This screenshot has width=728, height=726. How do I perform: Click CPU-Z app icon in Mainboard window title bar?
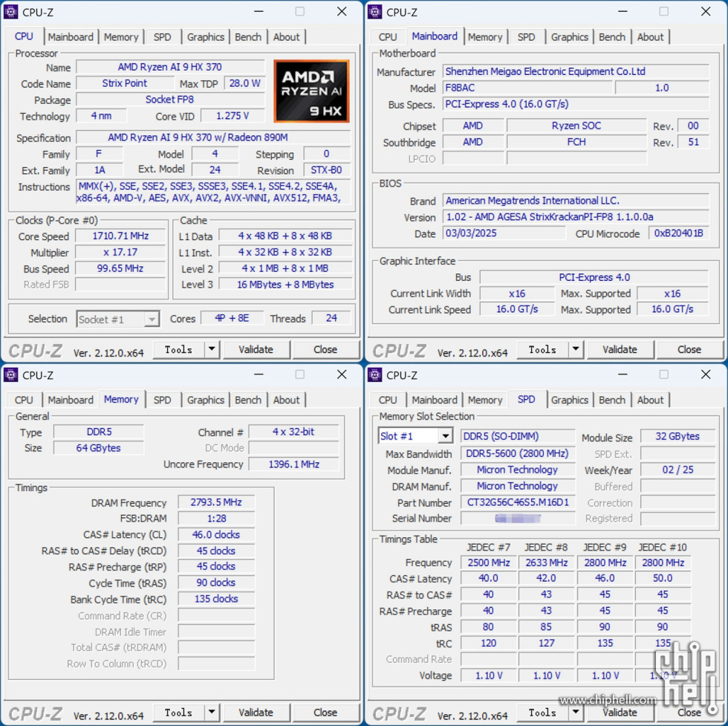(374, 12)
